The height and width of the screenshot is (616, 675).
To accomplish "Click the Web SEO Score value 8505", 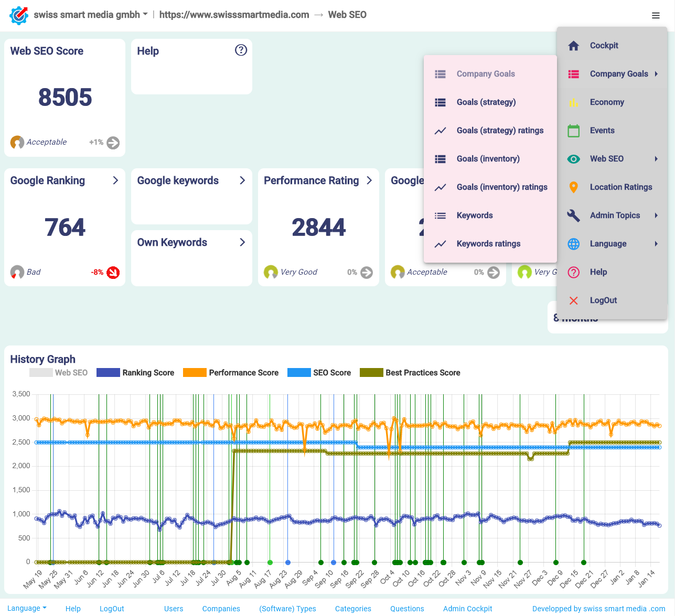I will [x=65, y=98].
